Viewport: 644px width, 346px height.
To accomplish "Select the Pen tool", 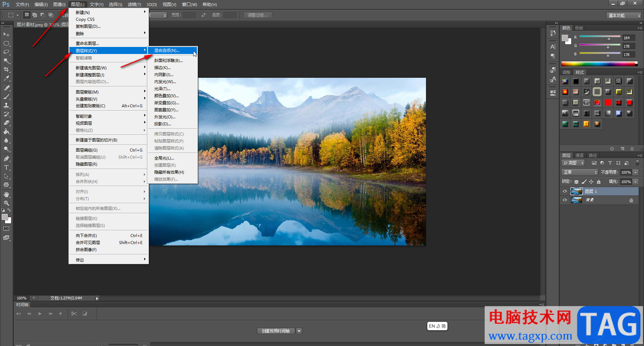I will click(x=6, y=158).
